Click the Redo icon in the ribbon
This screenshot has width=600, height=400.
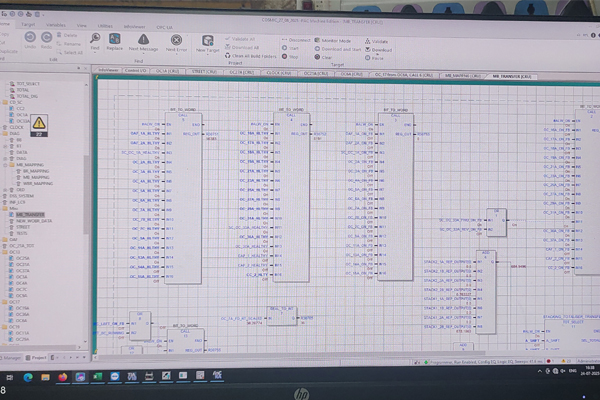click(46, 37)
